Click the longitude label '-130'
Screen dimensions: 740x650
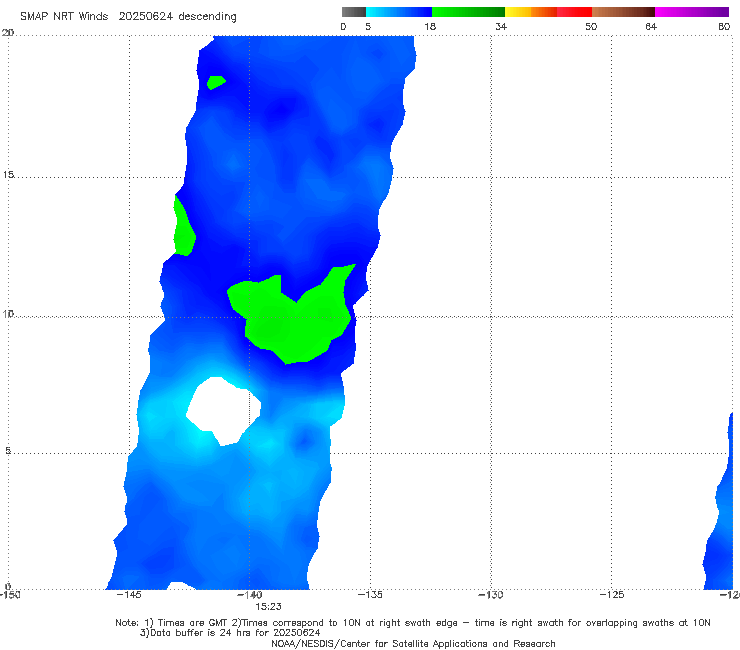point(491,595)
